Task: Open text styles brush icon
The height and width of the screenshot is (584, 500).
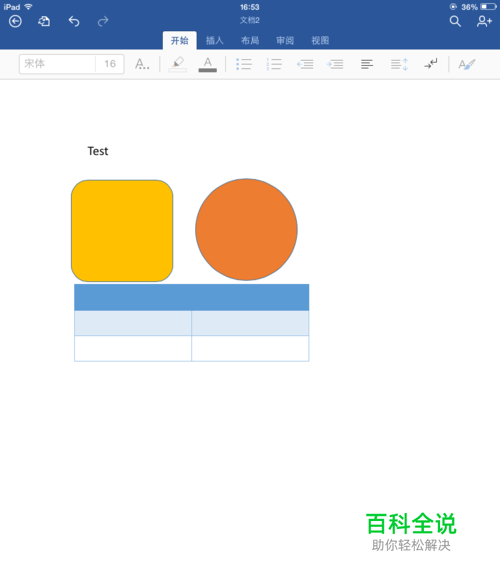Action: click(466, 64)
